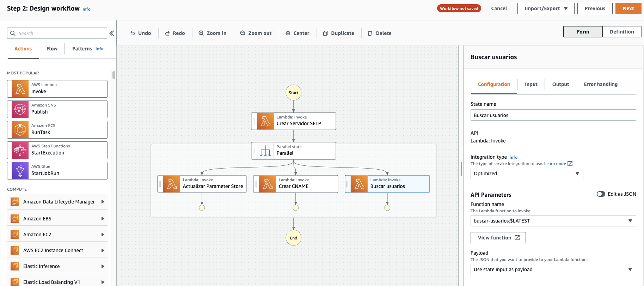Viewport: 644px width, 286px height.
Task: Click the Elastic Load Balancing V1 icon
Action: point(15,282)
